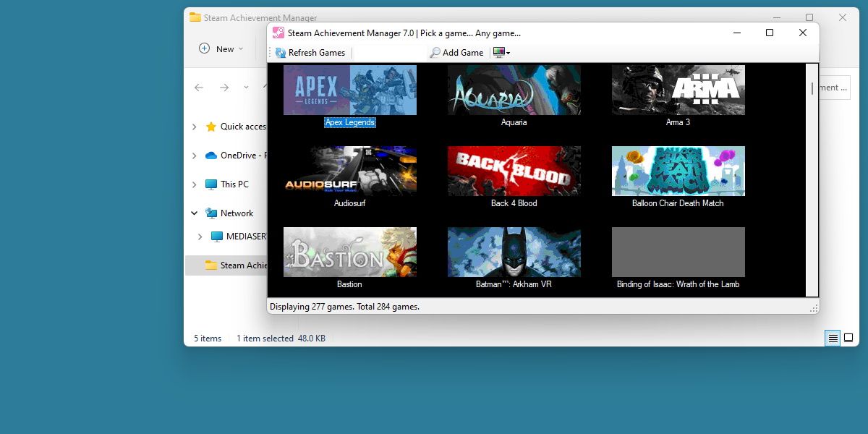The image size is (868, 434).
Task: Click the monitor display icon on SAM toolbar
Action: tap(498, 52)
